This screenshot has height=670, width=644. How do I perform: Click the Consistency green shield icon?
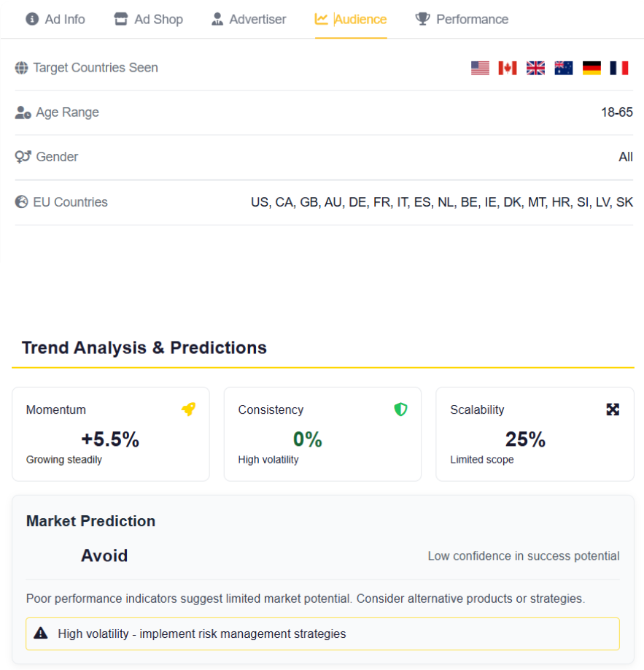coord(400,409)
